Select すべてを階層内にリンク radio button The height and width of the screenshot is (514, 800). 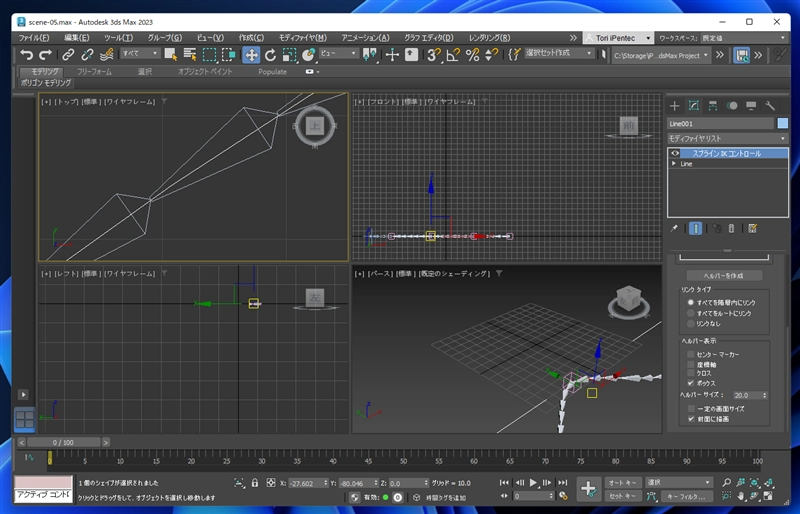pyautogui.click(x=691, y=302)
